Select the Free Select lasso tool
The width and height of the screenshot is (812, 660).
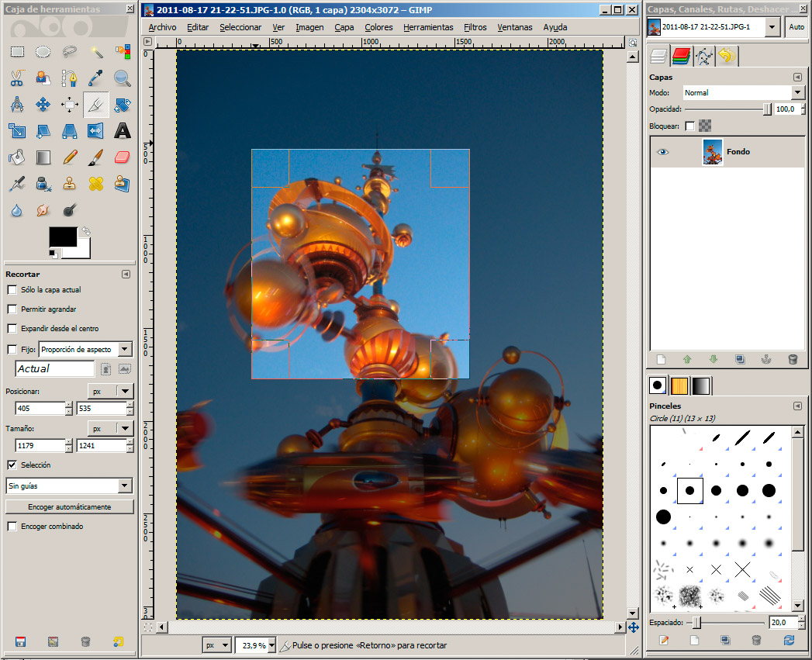coord(69,52)
